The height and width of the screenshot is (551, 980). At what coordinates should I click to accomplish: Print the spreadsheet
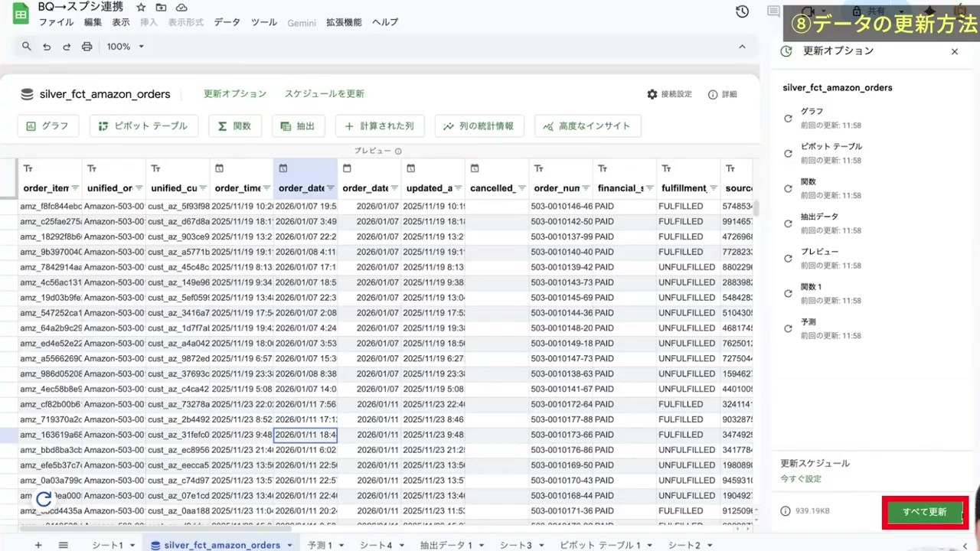(87, 47)
